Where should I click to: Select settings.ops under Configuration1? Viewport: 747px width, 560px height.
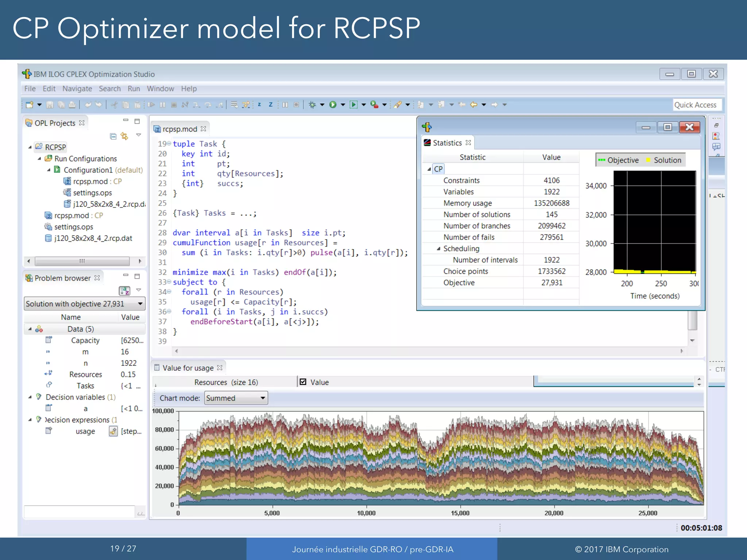pyautogui.click(x=92, y=192)
